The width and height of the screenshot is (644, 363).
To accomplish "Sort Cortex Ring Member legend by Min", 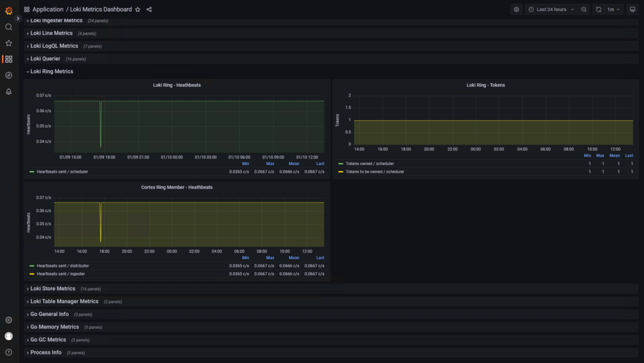I will point(245,258).
